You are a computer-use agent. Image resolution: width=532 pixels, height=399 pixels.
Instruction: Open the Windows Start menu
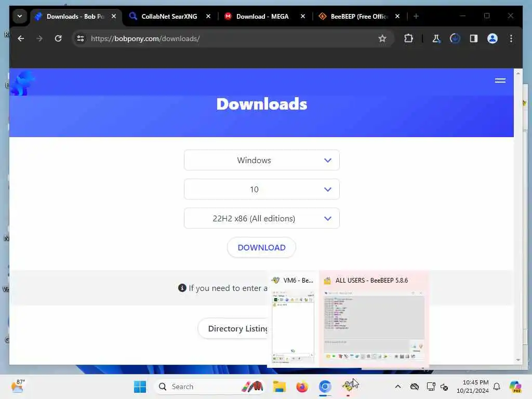click(x=140, y=387)
